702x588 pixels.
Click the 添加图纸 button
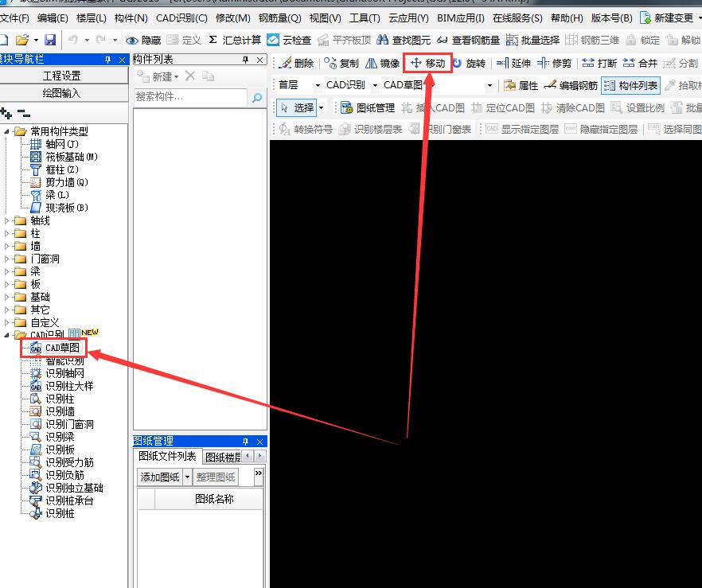160,477
